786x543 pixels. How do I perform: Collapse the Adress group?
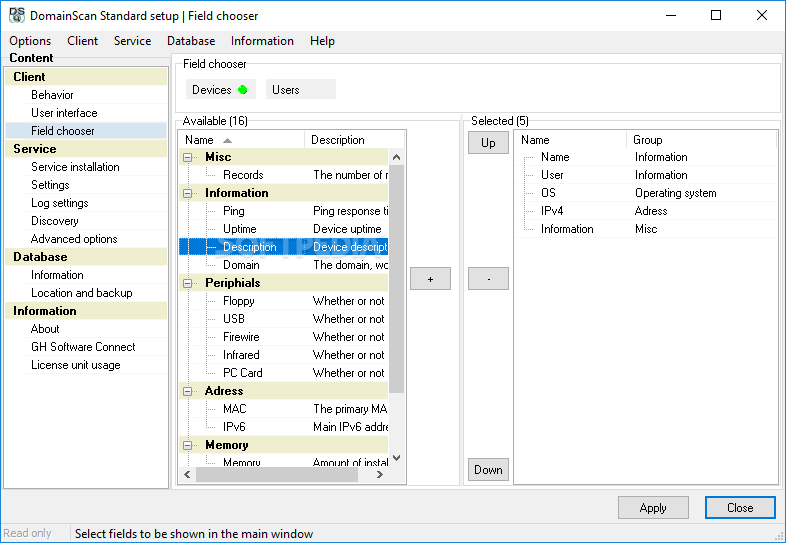pyautogui.click(x=187, y=391)
